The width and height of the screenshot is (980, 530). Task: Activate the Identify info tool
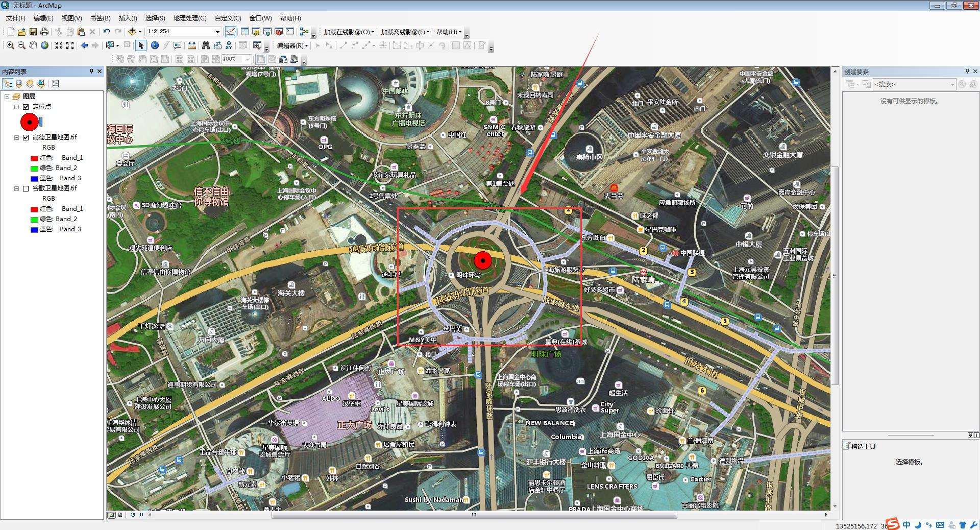click(155, 45)
